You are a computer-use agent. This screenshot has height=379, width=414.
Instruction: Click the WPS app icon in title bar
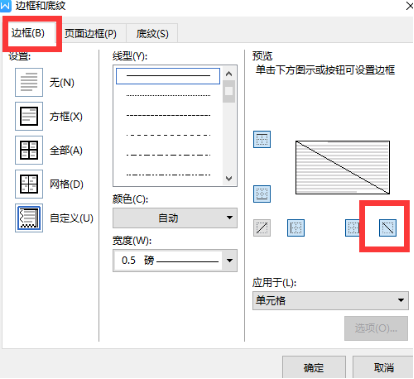pos(5,6)
